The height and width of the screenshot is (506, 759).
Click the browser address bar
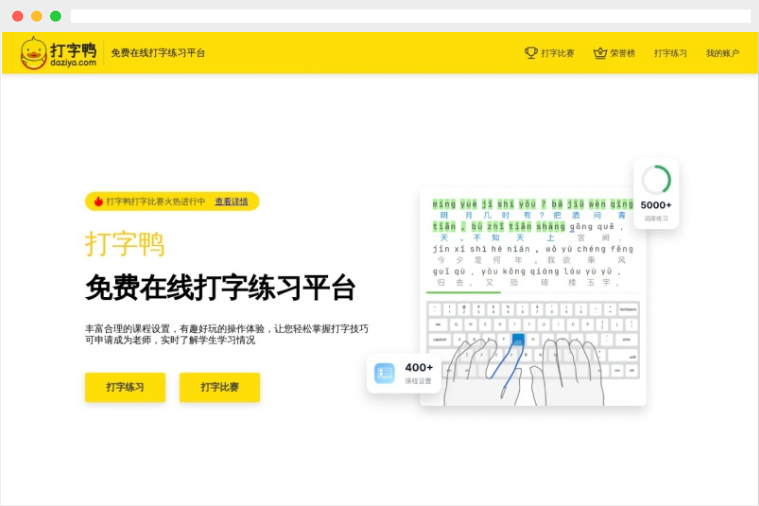410,16
